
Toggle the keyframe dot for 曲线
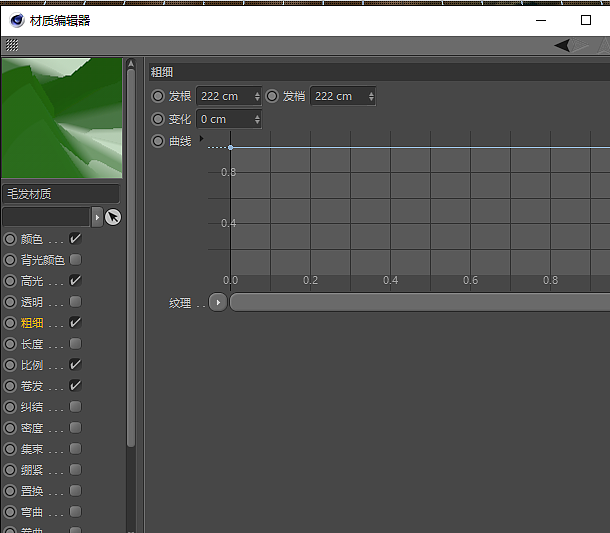(158, 141)
